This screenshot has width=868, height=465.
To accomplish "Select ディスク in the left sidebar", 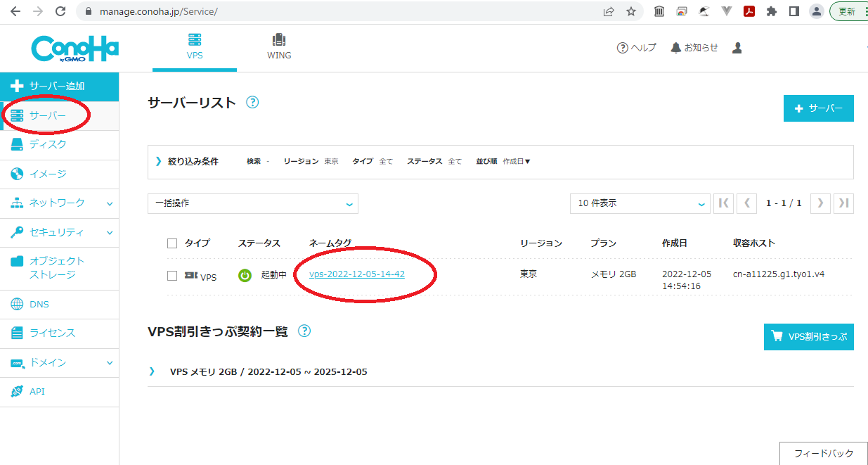I will (x=48, y=144).
